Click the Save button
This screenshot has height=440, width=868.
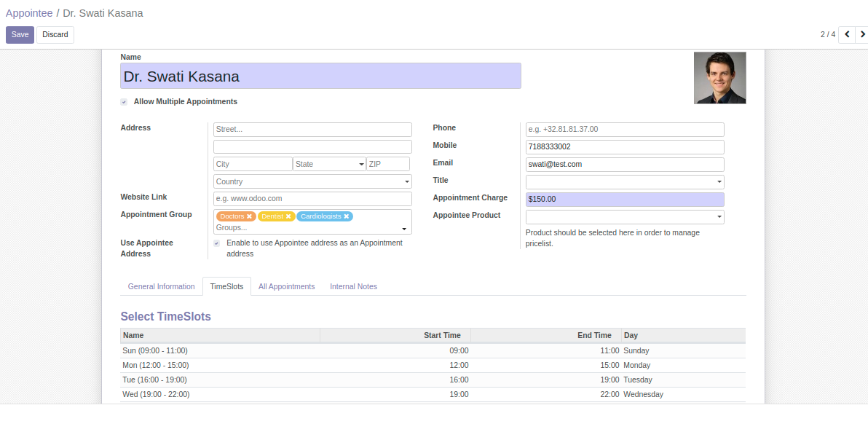point(20,34)
